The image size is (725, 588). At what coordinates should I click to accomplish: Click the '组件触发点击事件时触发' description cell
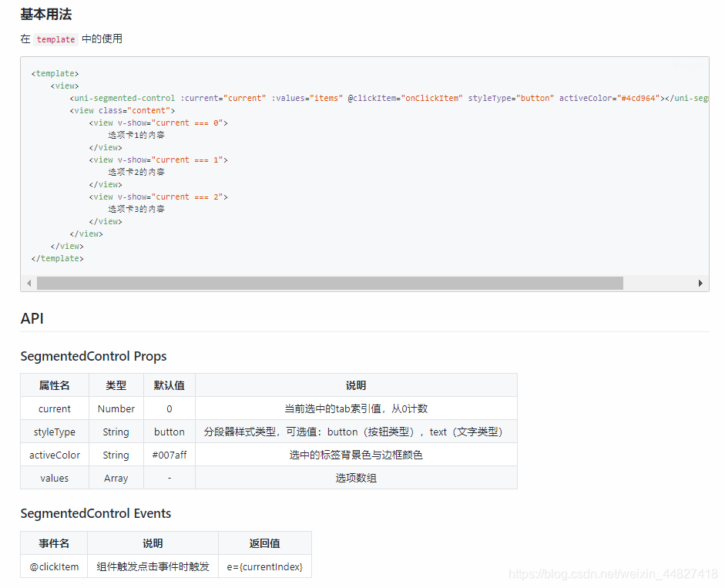click(x=153, y=566)
